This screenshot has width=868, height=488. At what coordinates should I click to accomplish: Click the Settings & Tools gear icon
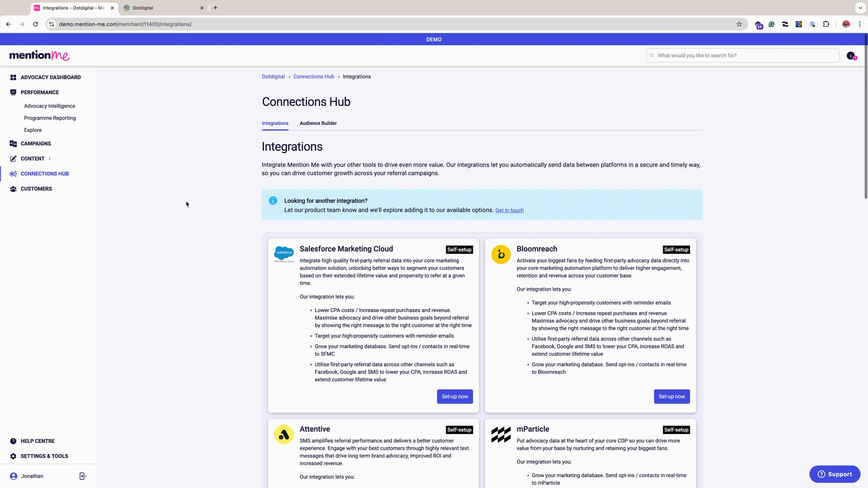pyautogui.click(x=13, y=456)
